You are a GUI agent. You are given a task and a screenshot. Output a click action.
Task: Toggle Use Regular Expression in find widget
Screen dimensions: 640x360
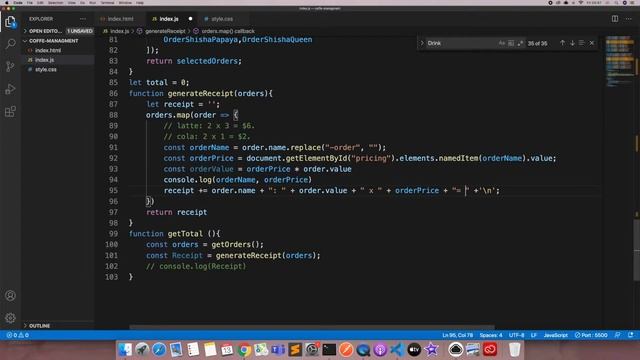(520, 43)
